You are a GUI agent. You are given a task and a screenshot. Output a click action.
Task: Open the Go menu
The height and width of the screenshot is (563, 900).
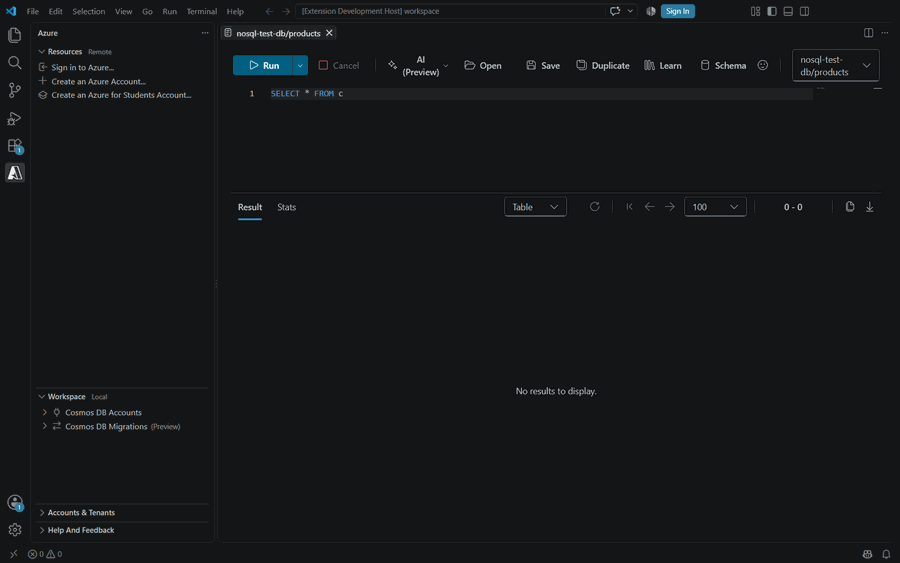(x=148, y=11)
